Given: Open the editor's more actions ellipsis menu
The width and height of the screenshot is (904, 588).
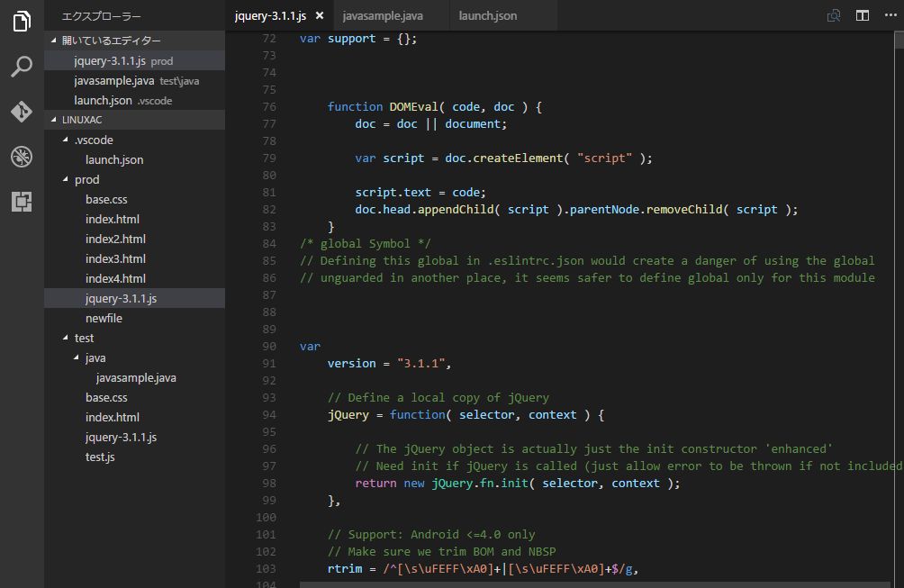Looking at the screenshot, I should tap(890, 15).
